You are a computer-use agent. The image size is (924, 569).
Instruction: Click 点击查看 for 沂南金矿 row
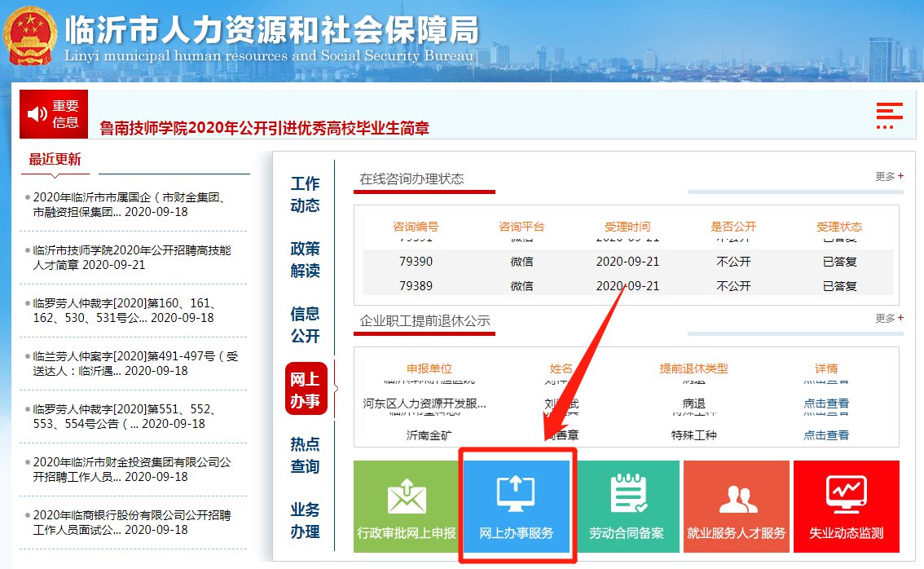pos(825,435)
